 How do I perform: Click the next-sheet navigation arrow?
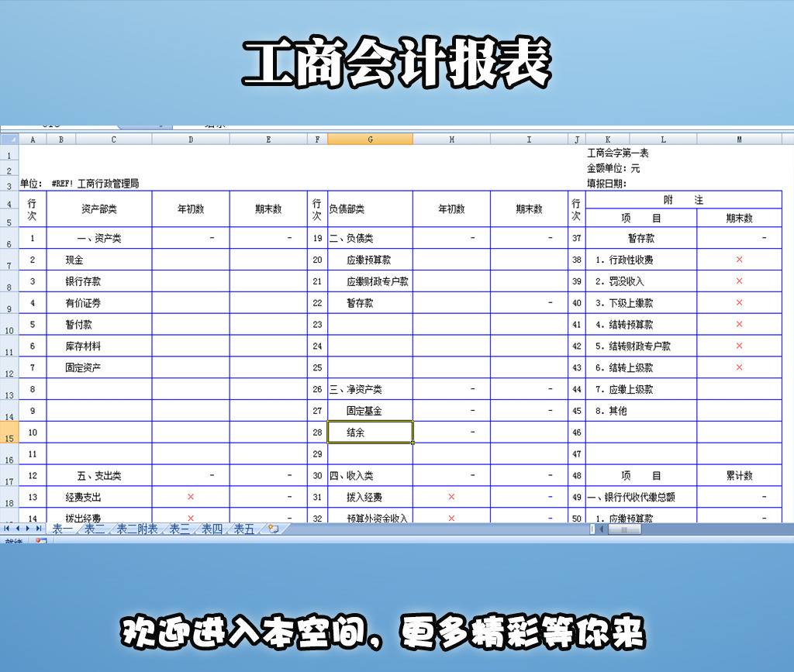27,528
